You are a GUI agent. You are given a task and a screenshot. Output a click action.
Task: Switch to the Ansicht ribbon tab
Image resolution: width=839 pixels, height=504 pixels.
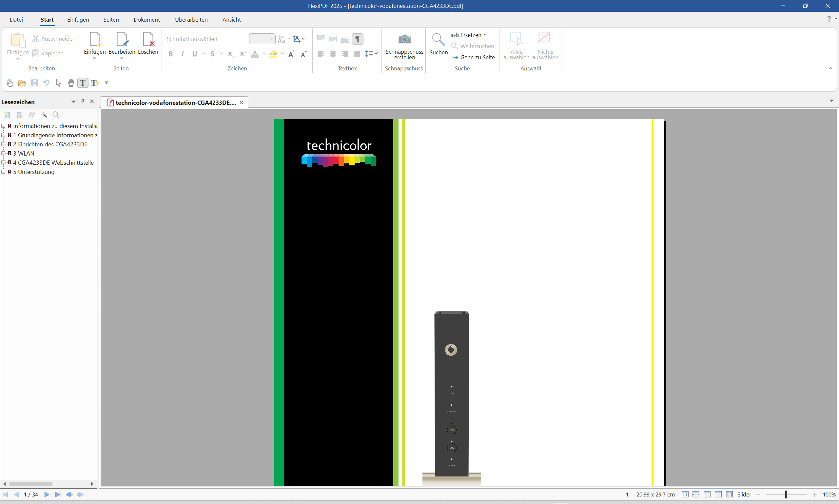tap(231, 20)
